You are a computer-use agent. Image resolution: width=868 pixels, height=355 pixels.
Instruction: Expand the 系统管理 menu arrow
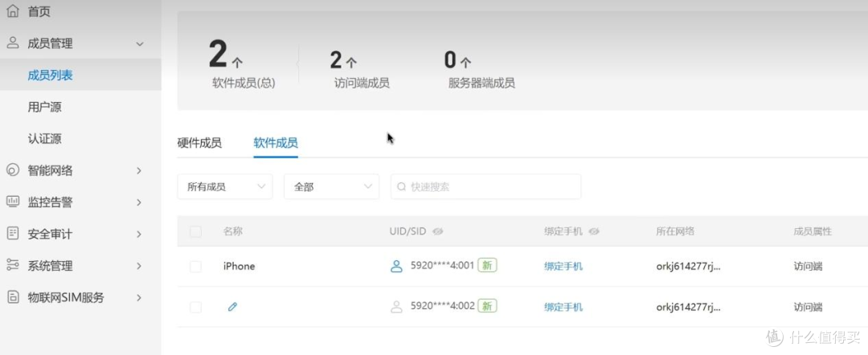tap(140, 266)
